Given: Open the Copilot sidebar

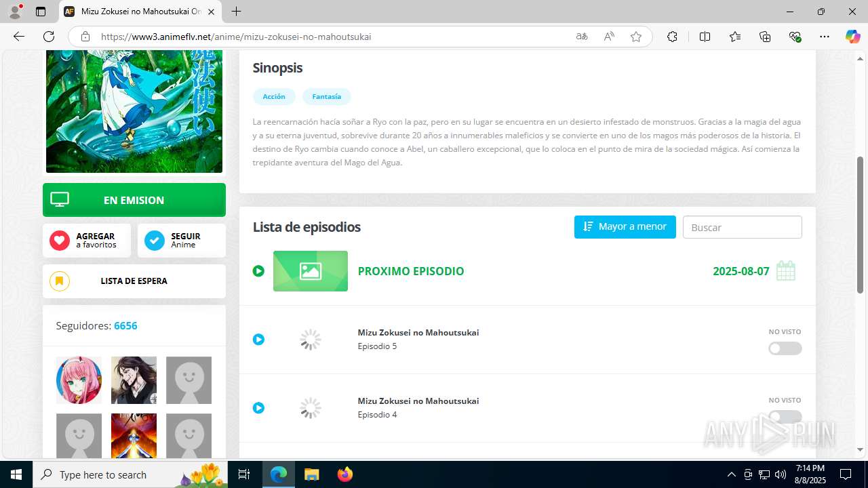Looking at the screenshot, I should (852, 37).
